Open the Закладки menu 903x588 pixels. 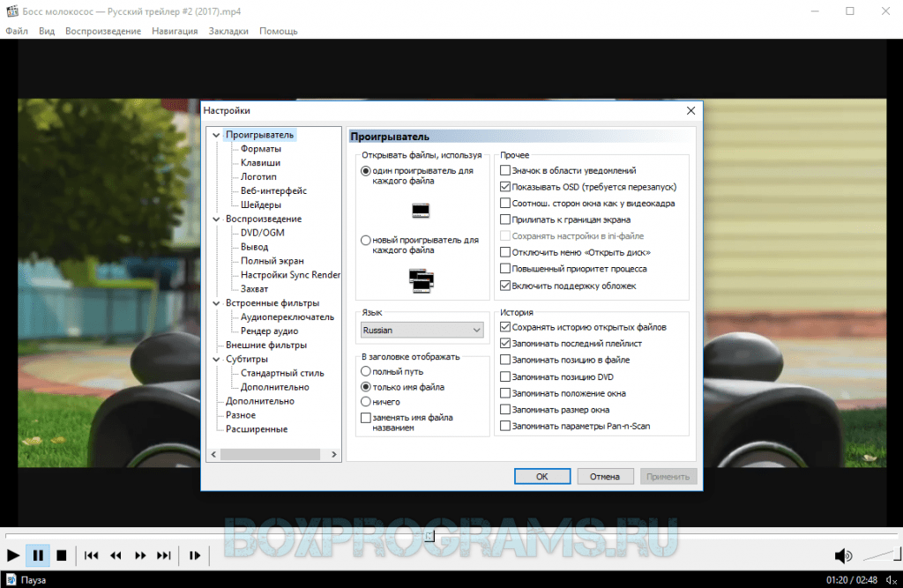pos(228,31)
